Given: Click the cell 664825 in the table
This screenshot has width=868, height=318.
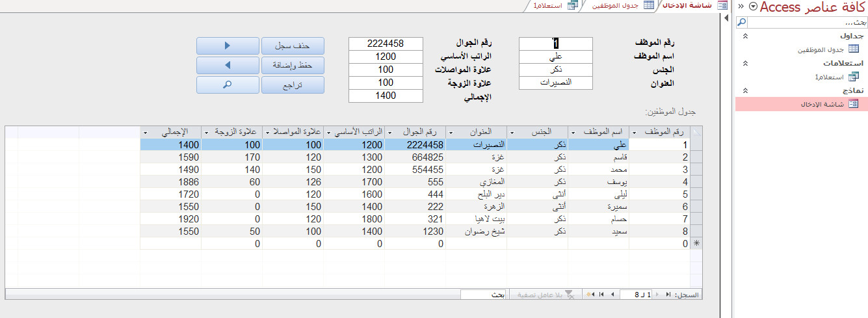Looking at the screenshot, I should coord(415,157).
